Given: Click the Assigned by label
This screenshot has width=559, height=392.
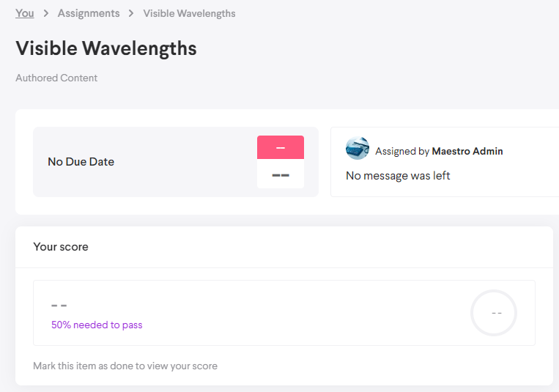Looking at the screenshot, I should (x=402, y=151).
